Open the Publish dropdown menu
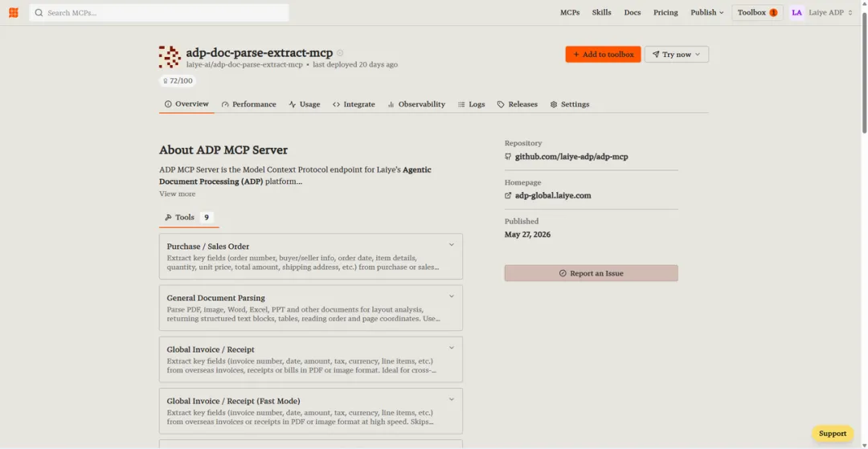868x449 pixels. coord(707,12)
